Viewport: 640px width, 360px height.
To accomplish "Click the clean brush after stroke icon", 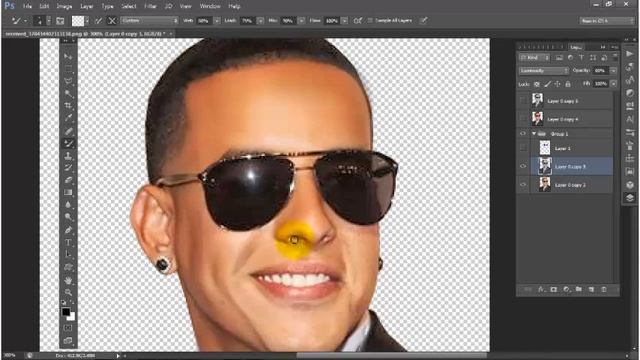I will click(112, 20).
